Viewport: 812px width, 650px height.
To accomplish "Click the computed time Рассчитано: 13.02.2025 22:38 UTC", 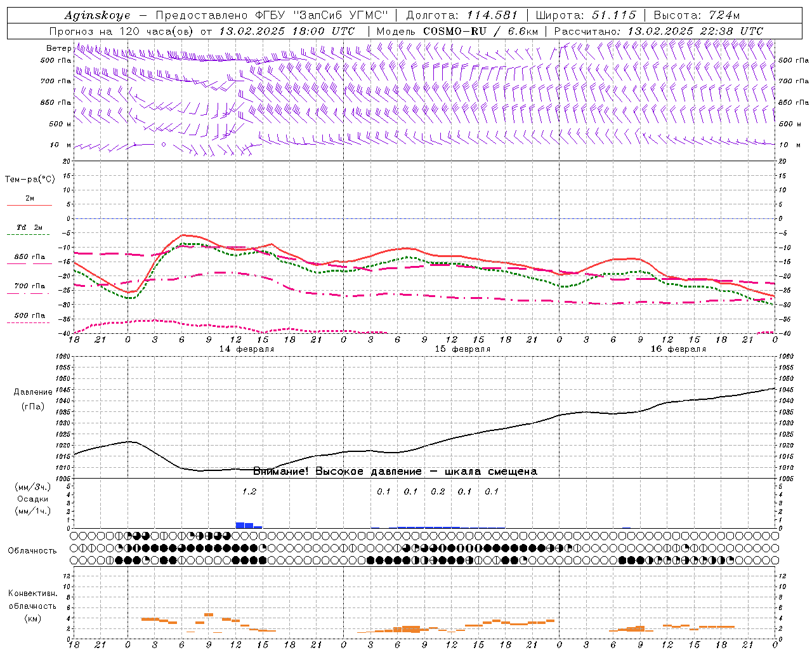I will click(x=658, y=31).
